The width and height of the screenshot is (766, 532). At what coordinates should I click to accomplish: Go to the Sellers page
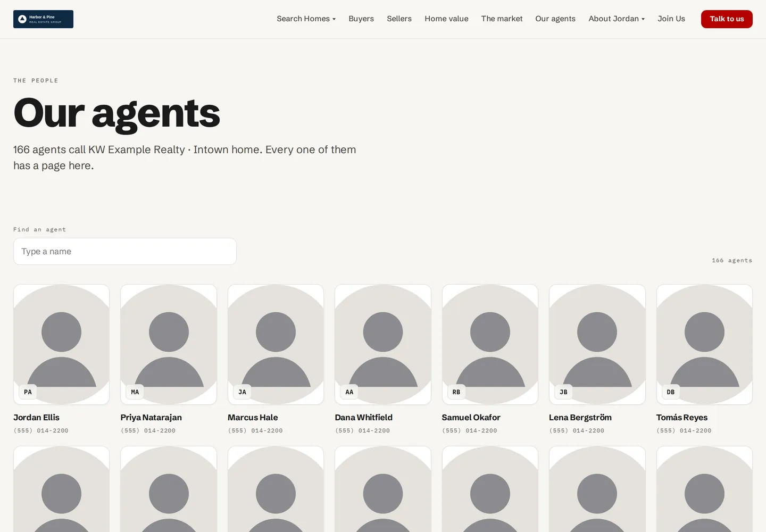pos(399,19)
